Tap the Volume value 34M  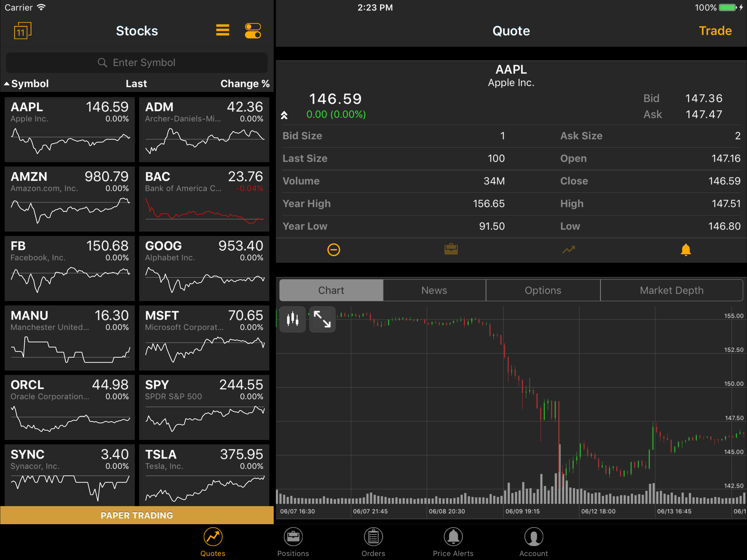point(494,181)
